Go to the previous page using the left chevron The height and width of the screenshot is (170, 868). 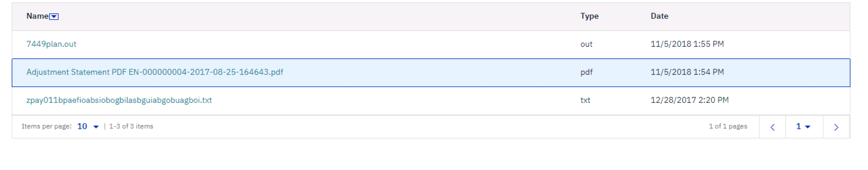click(x=773, y=127)
